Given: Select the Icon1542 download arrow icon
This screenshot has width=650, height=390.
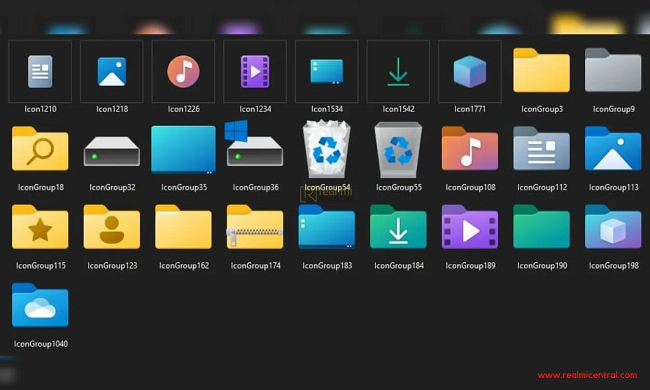Looking at the screenshot, I should pos(398,72).
